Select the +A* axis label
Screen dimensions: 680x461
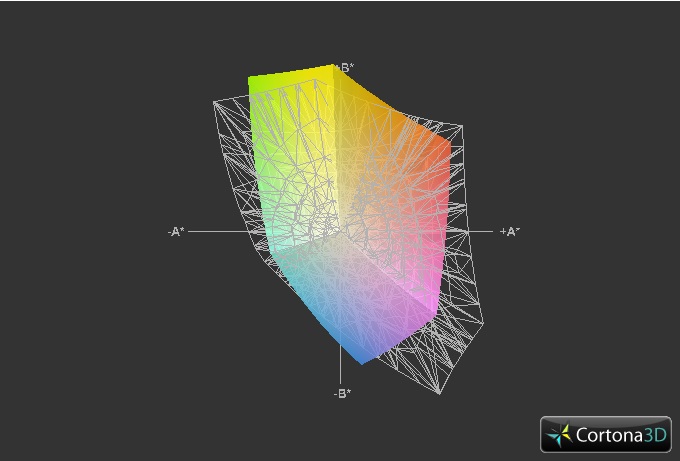(x=510, y=231)
